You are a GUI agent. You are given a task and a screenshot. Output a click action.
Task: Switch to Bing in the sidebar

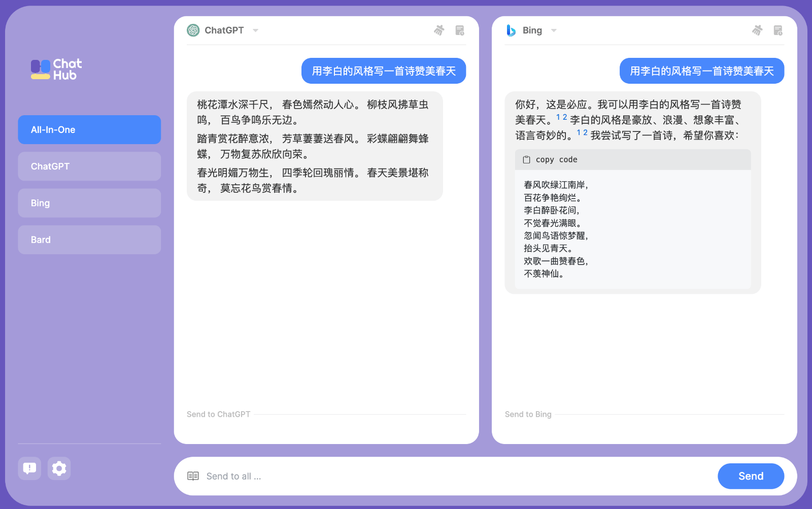pos(89,203)
